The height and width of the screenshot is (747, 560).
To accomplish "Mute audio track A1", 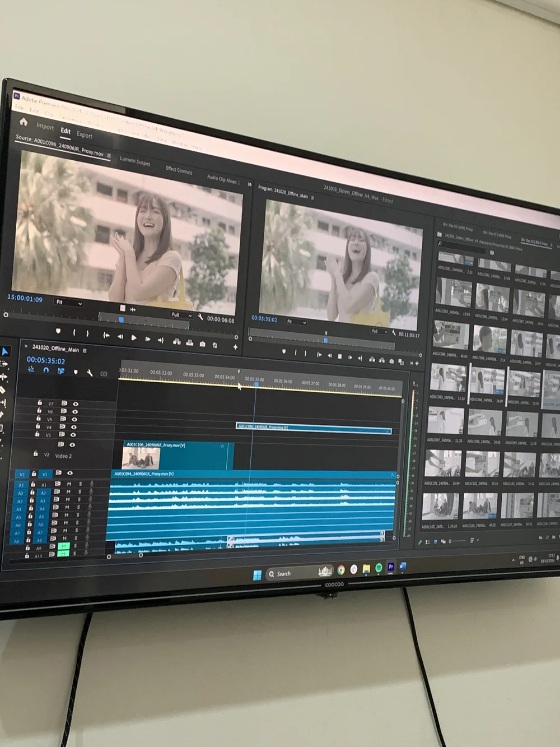I will 69,484.
